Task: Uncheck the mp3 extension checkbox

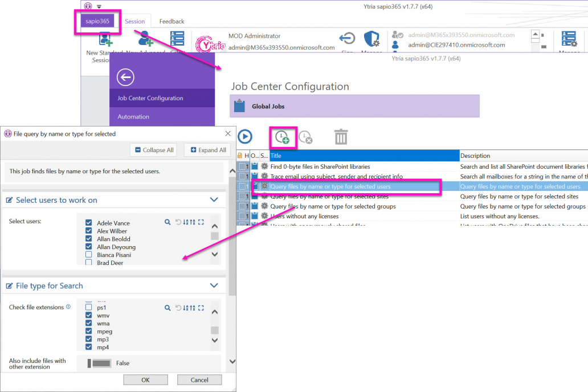Action: click(x=88, y=339)
